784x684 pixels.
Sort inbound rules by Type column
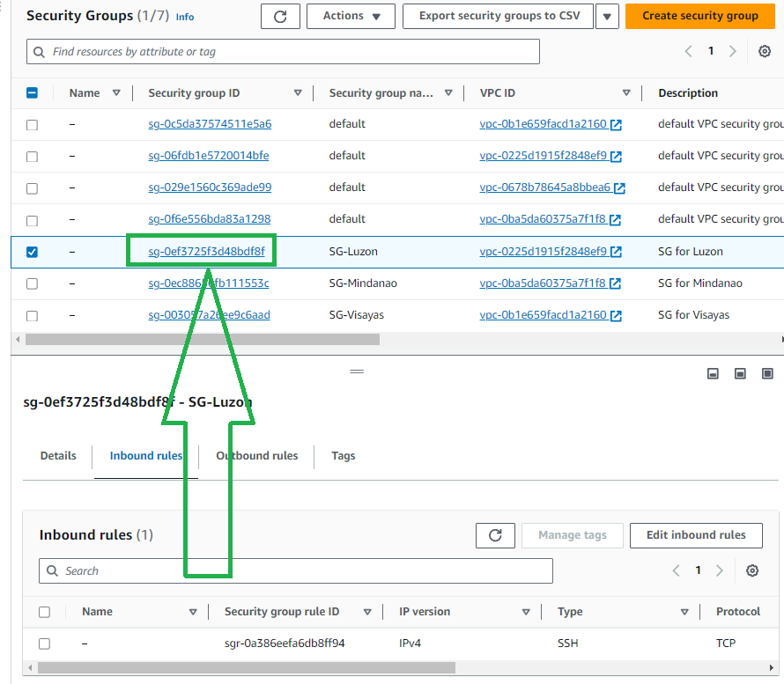(x=684, y=612)
